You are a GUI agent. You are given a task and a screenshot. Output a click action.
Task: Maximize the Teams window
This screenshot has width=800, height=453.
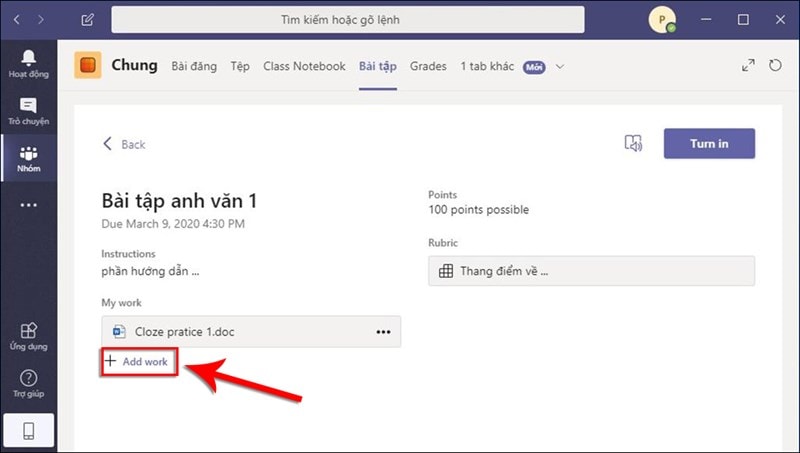click(743, 20)
